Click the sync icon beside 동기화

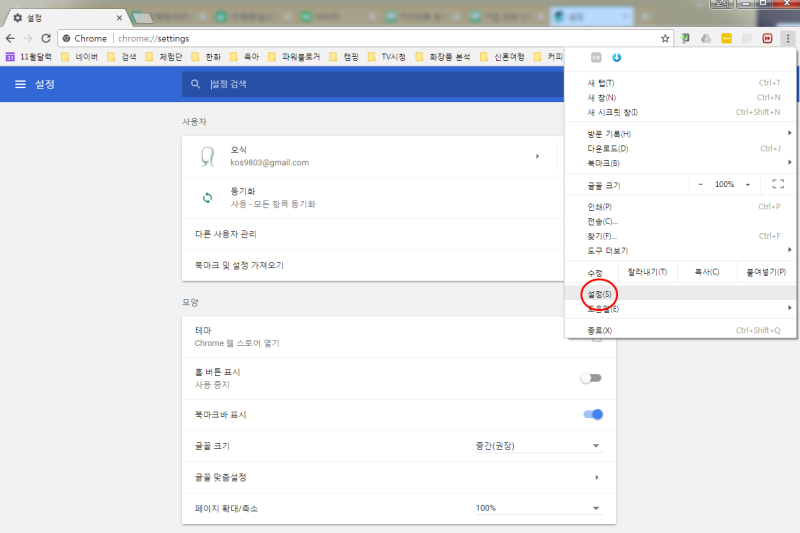tap(208, 198)
